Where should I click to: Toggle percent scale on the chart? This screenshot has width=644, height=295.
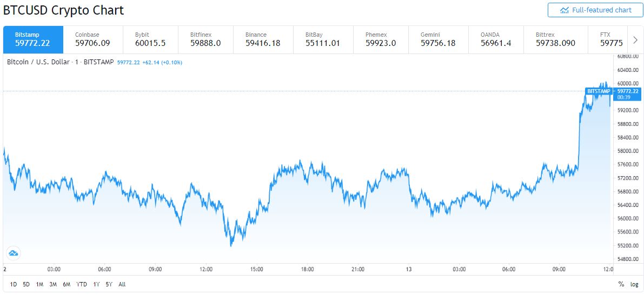(621, 284)
